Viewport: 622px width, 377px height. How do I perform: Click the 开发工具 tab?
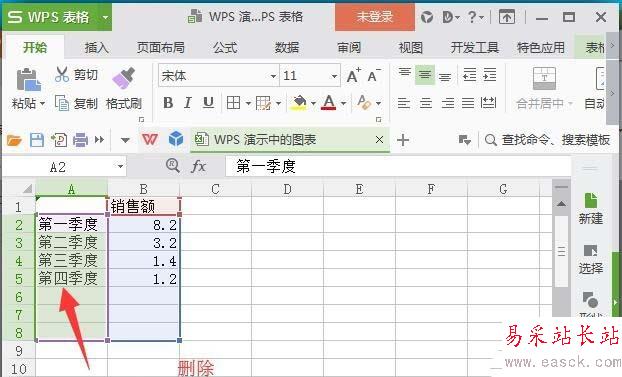coord(475,48)
